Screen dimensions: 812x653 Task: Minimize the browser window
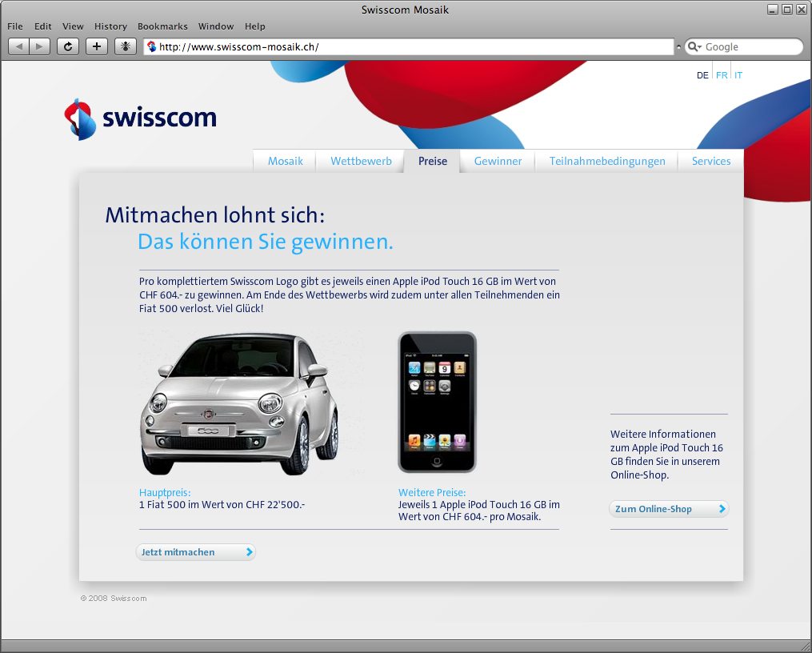[773, 10]
